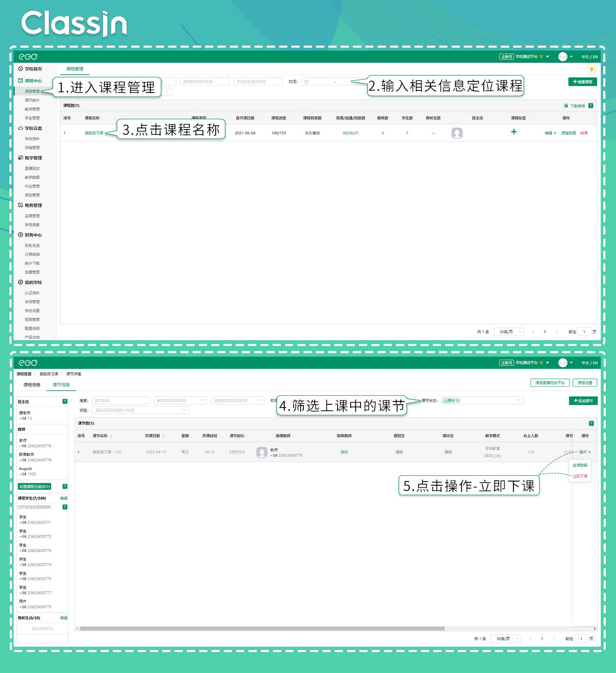Go to previous page in lesson list pagination
Image resolution: width=616 pixels, height=673 pixels.
[530, 638]
